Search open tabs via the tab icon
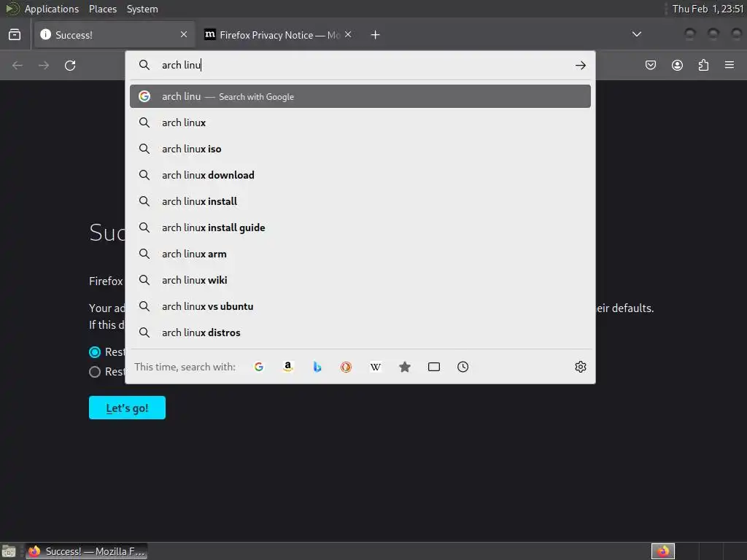 (x=433, y=367)
